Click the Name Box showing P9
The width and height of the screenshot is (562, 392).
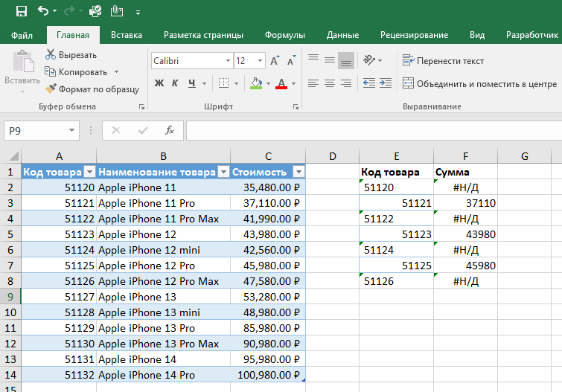[36, 131]
